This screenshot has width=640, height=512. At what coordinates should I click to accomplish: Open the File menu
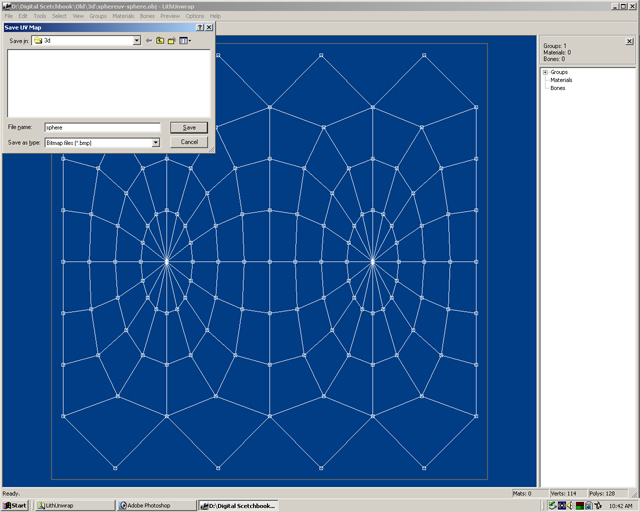click(9, 16)
